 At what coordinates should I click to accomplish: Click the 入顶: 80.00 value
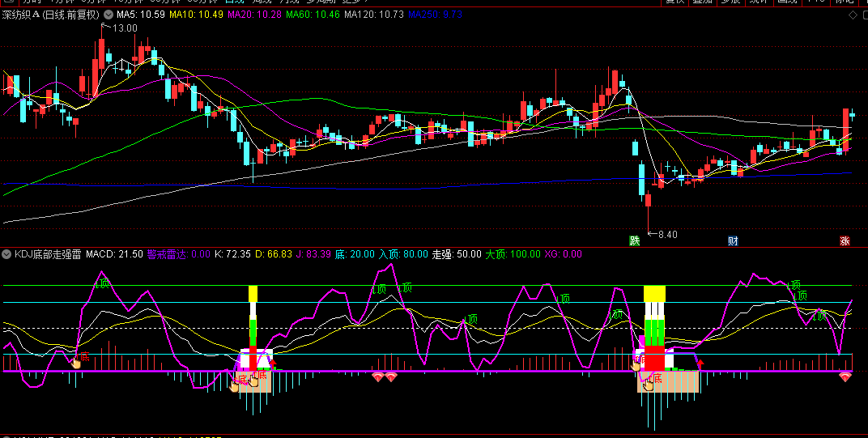pos(403,255)
